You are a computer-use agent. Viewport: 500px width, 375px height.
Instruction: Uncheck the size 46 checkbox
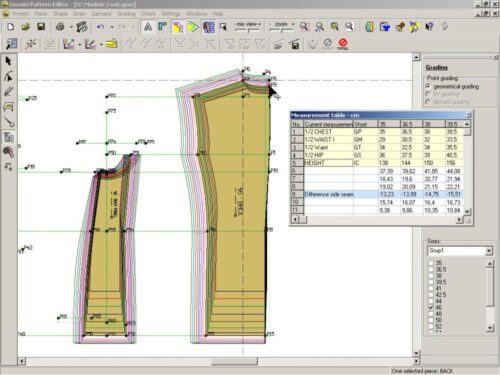tap(431, 307)
